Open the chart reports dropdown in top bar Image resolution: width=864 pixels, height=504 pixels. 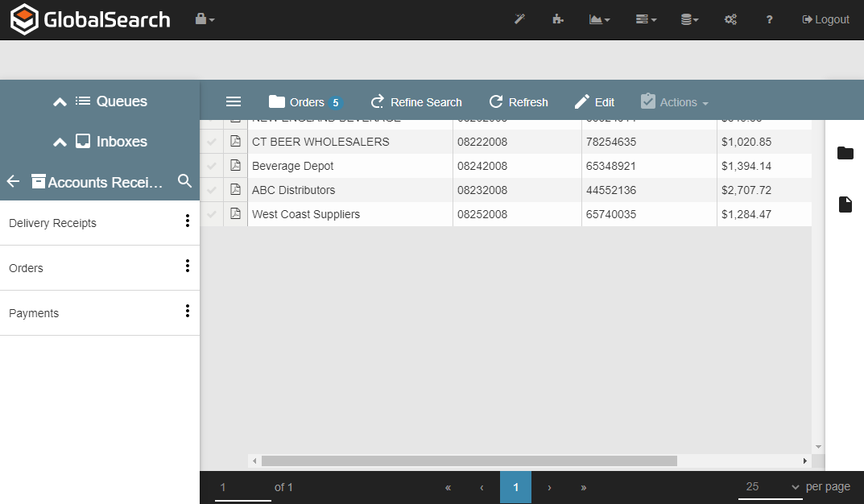pyautogui.click(x=599, y=19)
